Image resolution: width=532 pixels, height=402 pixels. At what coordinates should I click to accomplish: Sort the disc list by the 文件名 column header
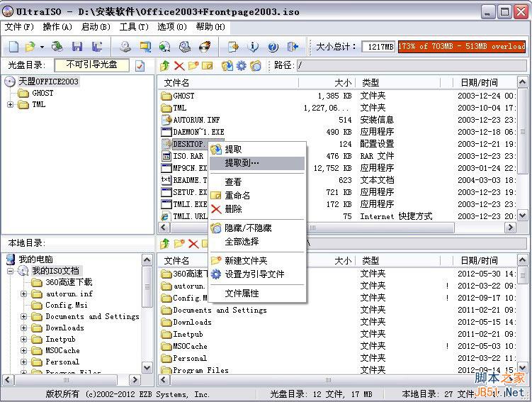[228, 82]
